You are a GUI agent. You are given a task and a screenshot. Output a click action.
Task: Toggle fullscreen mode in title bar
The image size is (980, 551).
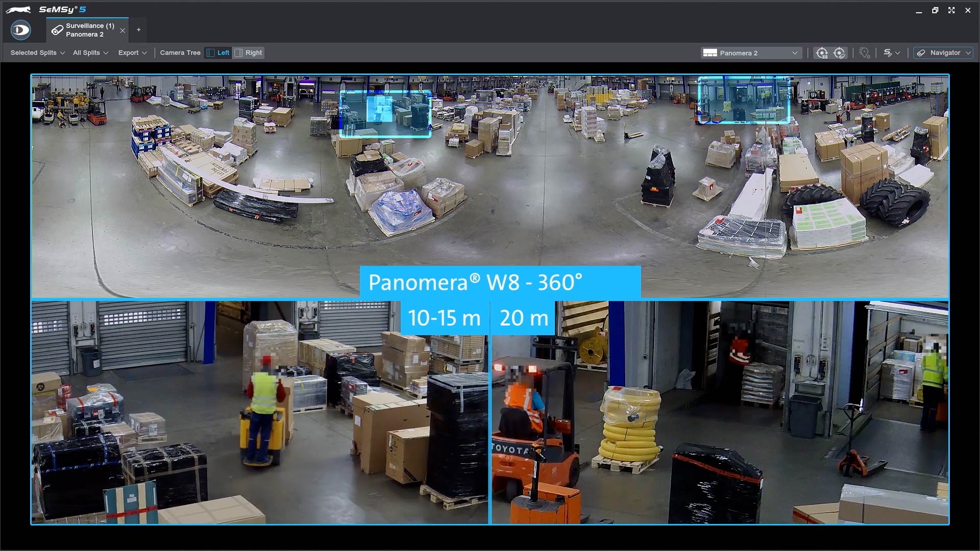951,10
